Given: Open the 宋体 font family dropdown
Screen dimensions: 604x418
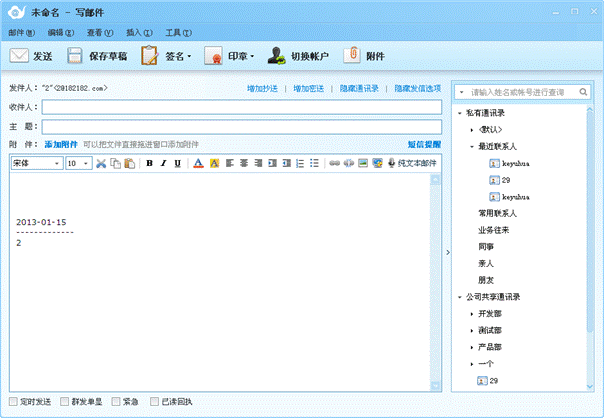Looking at the screenshot, I should 36,163.
